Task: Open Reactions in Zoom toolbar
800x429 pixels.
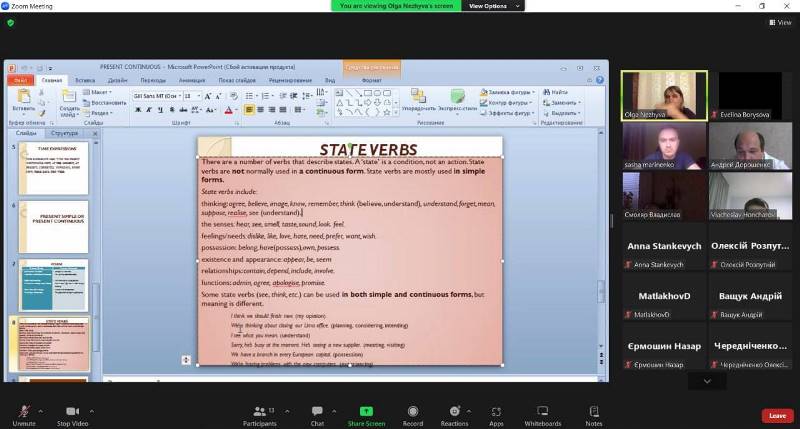Action: (454, 415)
